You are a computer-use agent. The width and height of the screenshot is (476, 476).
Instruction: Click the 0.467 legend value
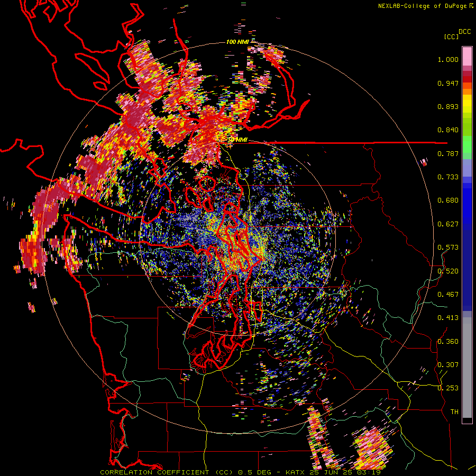tap(448, 294)
